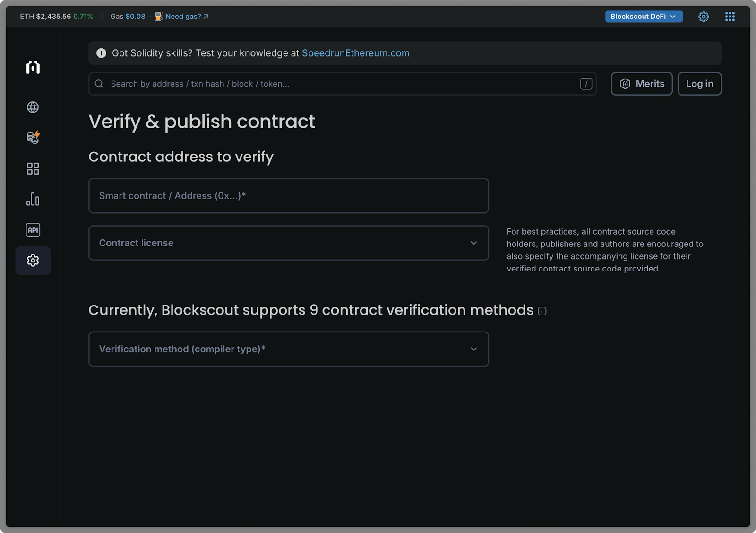Screen dimensions: 756x533
Task: Expand the Blockscout DeFi network dropdown
Action: click(644, 17)
